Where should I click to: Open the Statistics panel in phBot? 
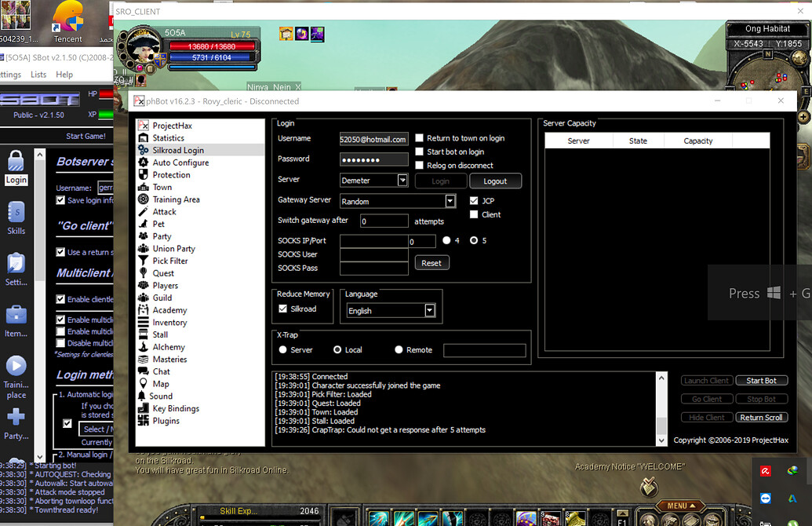click(x=165, y=137)
